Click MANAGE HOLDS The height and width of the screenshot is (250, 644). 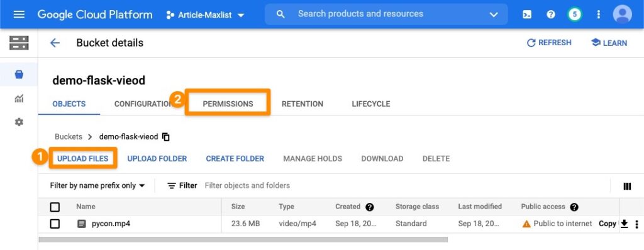(312, 158)
